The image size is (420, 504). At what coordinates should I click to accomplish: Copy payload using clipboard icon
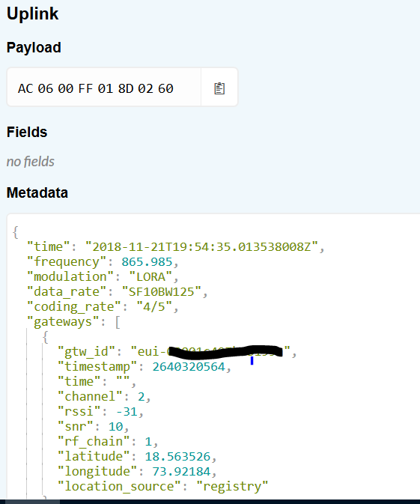point(219,88)
